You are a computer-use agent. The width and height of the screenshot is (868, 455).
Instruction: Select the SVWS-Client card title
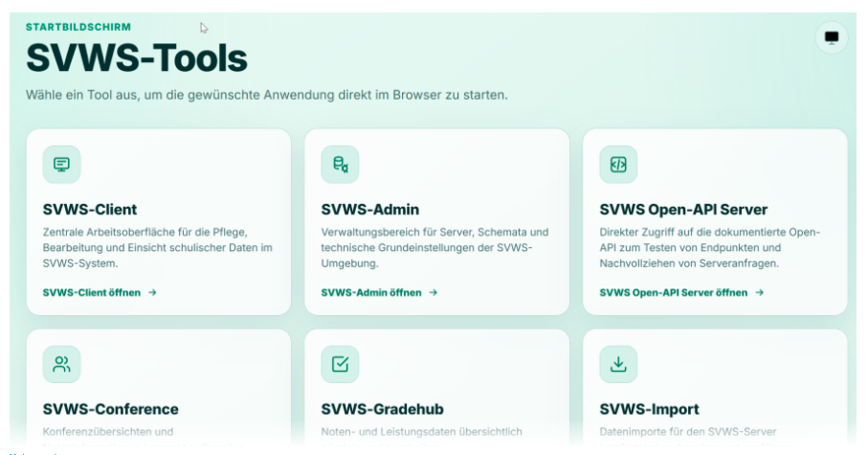(90, 210)
